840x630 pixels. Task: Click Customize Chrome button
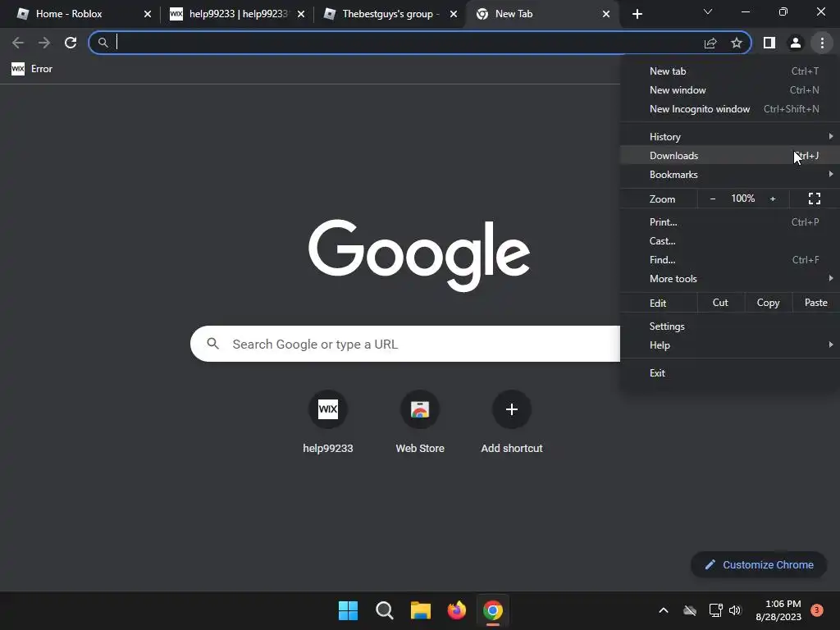(759, 564)
